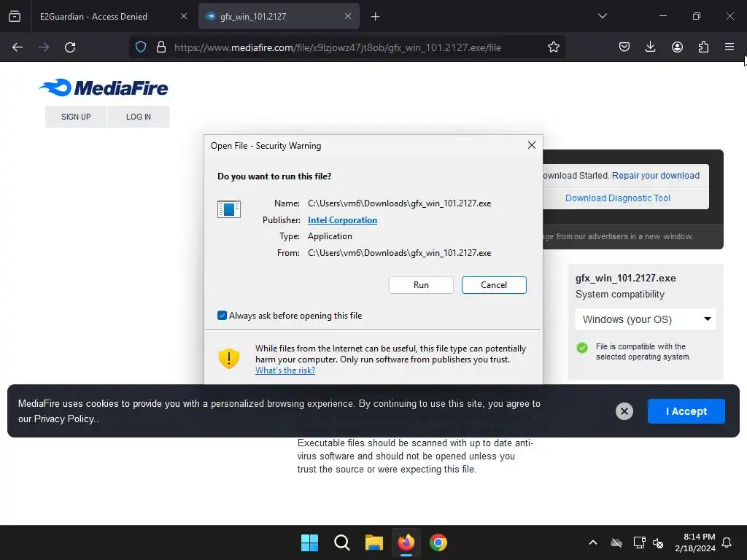The image size is (747, 560).
Task: Click the LOG IN button
Action: click(x=139, y=117)
